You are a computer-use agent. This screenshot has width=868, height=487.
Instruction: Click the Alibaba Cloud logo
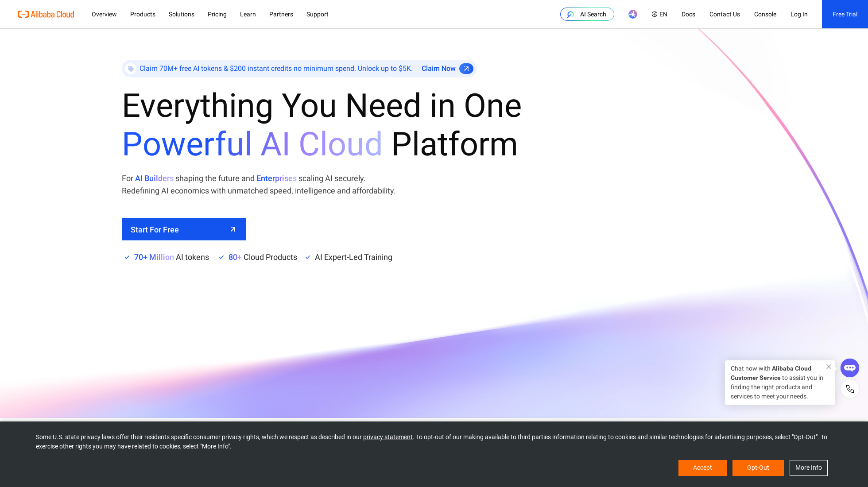click(46, 14)
